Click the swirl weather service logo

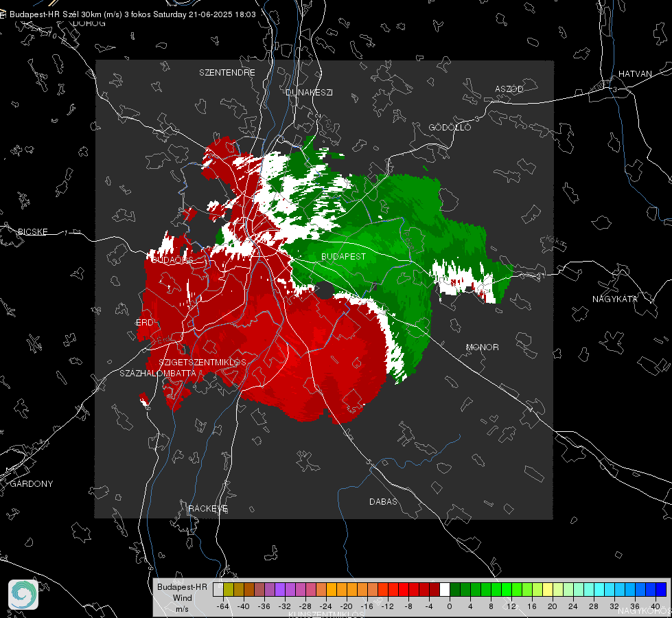pos(23,595)
